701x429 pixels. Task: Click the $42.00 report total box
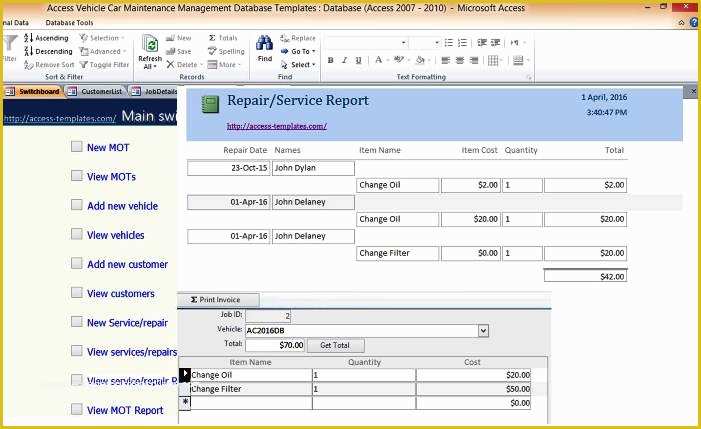coord(585,277)
